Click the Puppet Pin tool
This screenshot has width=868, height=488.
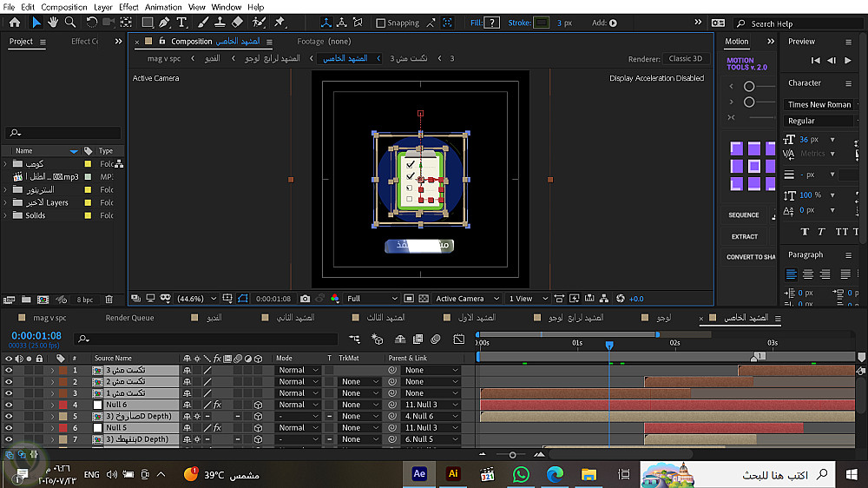pos(279,23)
